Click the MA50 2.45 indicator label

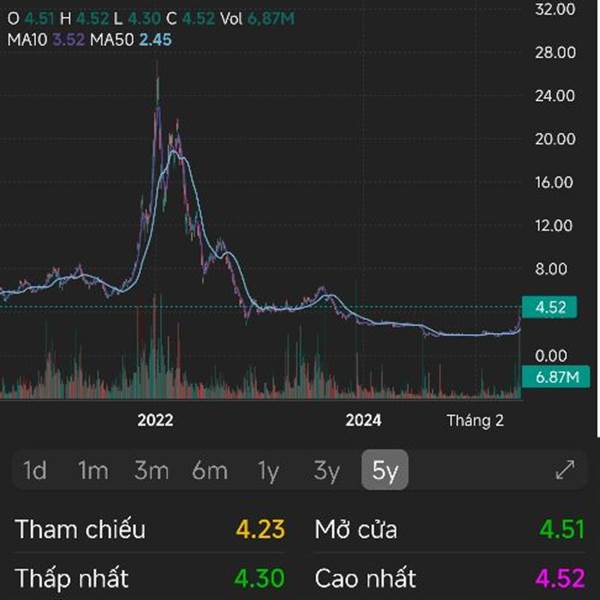[131, 40]
